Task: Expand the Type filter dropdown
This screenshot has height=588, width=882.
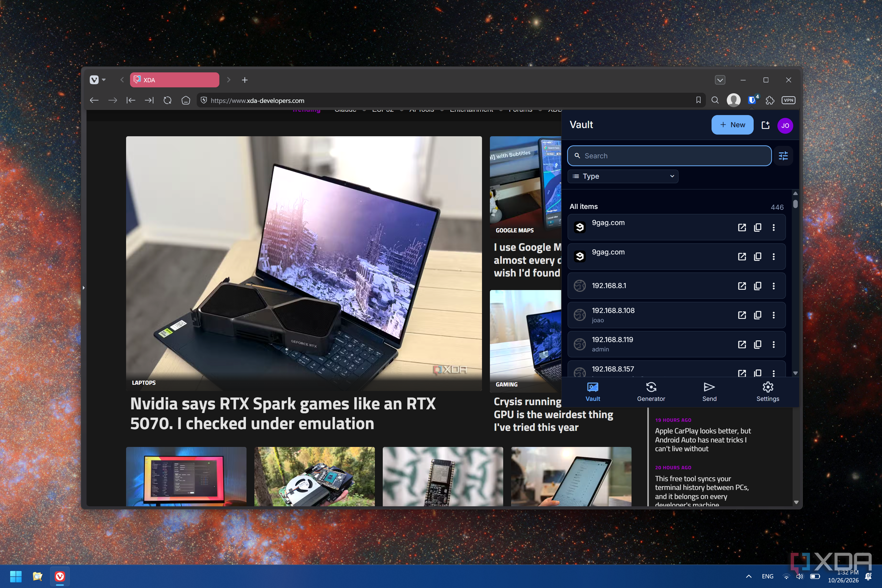Action: point(622,176)
